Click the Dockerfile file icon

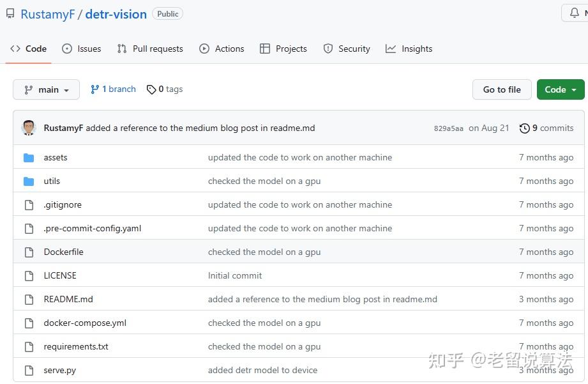click(29, 252)
